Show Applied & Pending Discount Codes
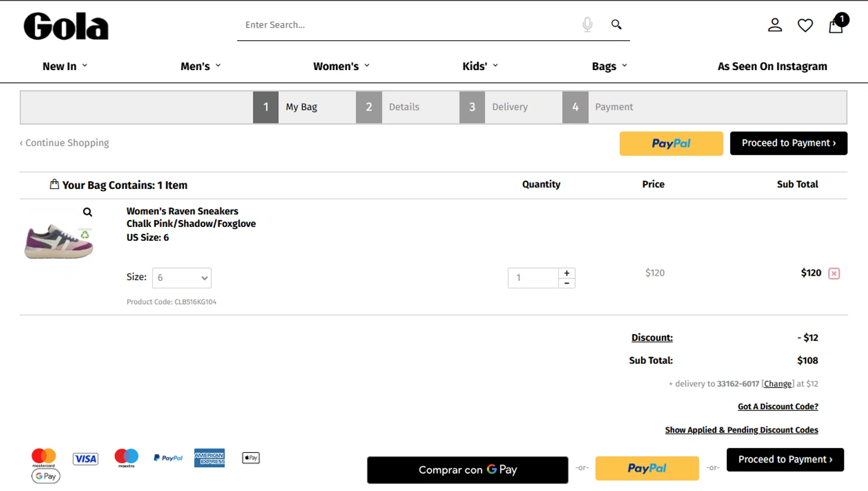The image size is (868, 491). 741,430
